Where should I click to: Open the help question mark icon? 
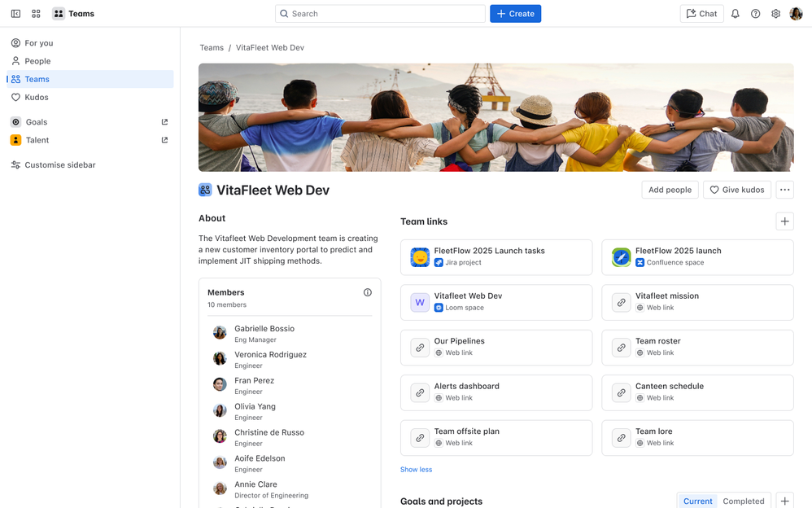pyautogui.click(x=756, y=14)
